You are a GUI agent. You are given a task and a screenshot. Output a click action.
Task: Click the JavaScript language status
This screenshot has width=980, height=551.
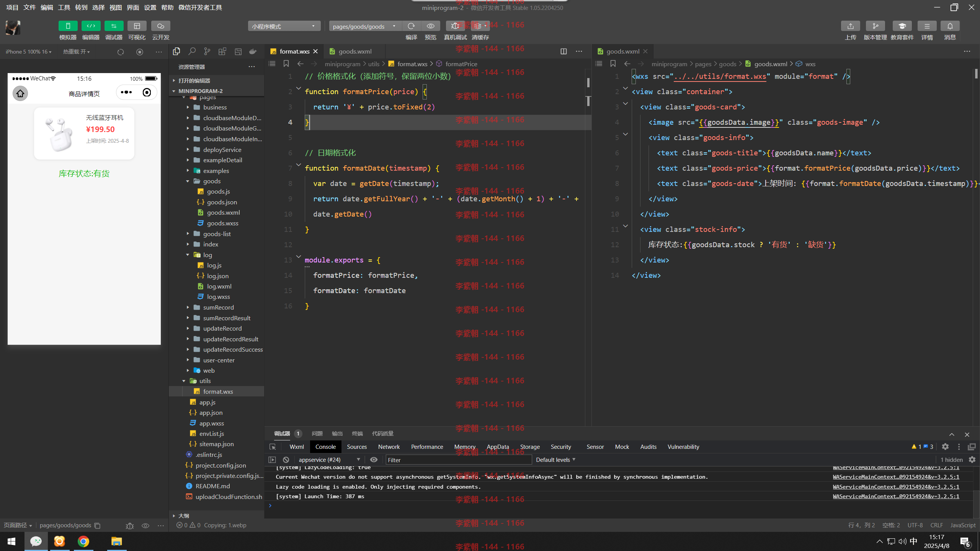tap(963, 525)
